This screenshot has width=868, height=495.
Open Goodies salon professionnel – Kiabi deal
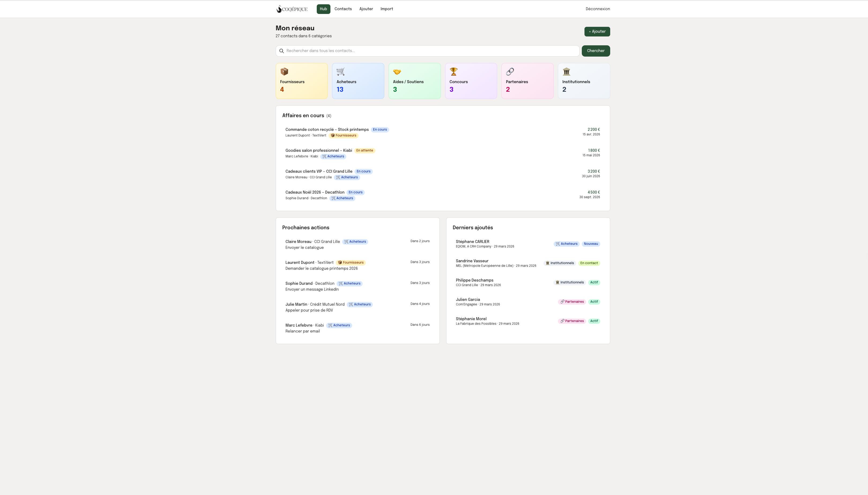[x=319, y=151]
